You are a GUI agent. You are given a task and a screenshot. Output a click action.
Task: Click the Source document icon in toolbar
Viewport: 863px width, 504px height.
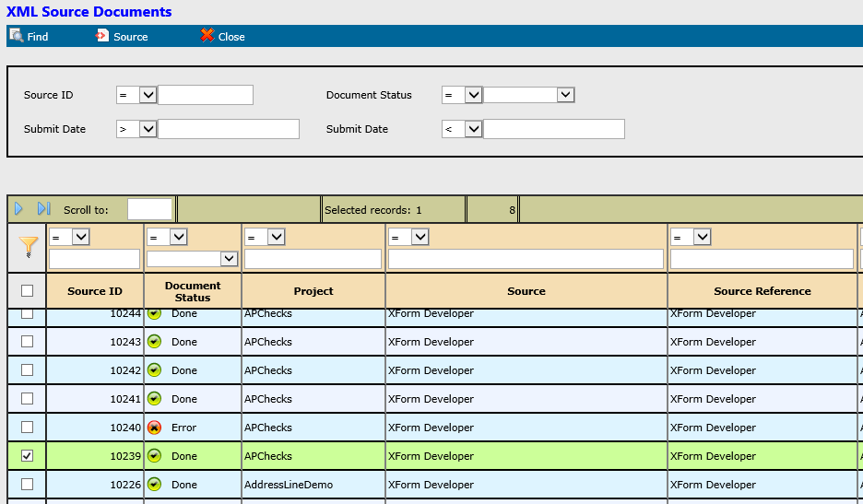point(102,36)
